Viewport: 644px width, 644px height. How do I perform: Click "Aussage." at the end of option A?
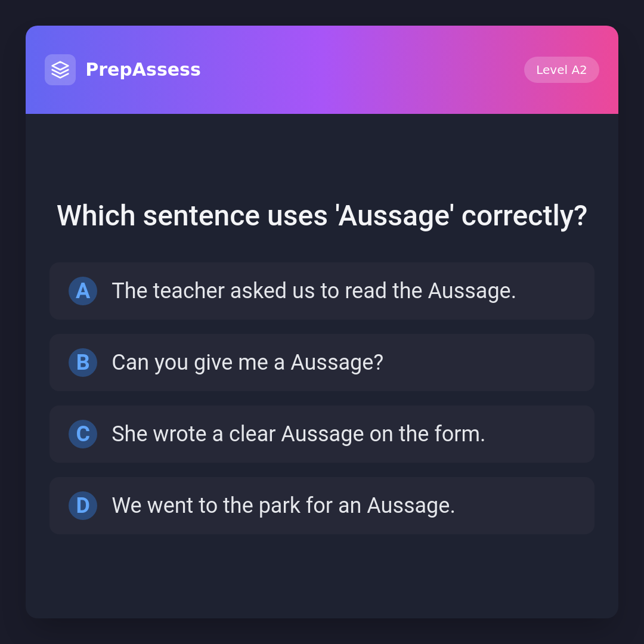point(472,291)
